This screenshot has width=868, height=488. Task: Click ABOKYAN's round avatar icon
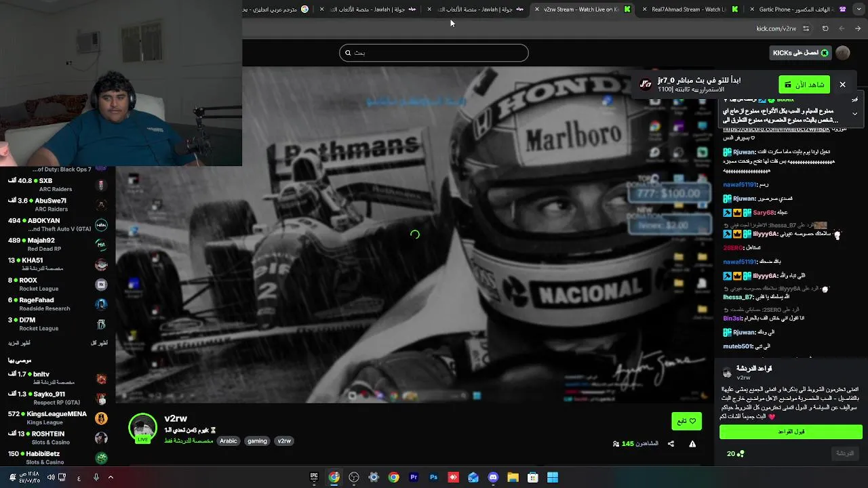click(101, 225)
